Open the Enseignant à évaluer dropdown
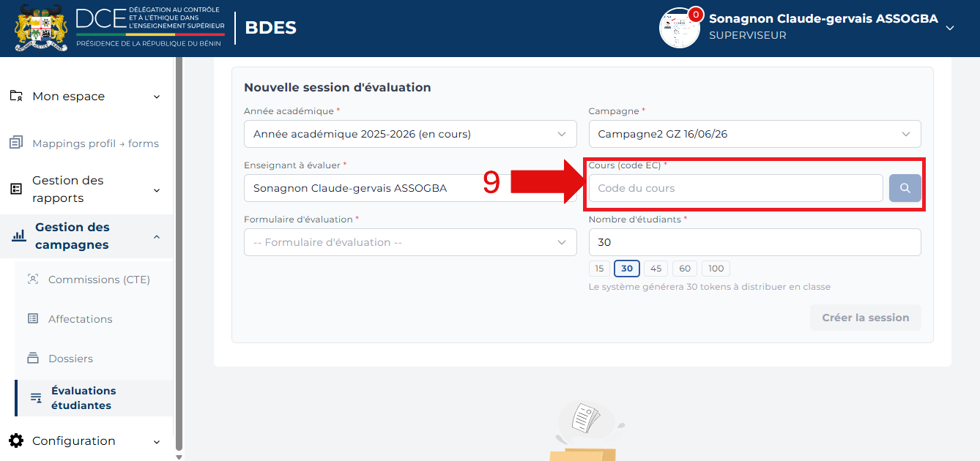The image size is (980, 461). (410, 188)
